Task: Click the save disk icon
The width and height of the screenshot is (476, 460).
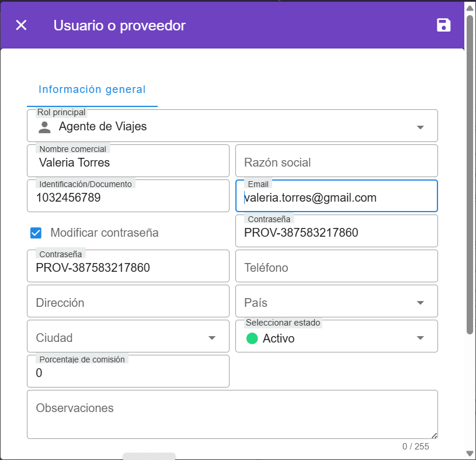Action: coord(444,25)
